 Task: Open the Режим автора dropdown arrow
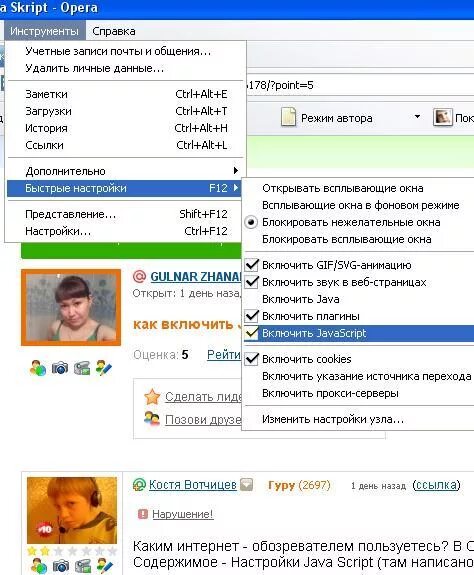click(417, 117)
